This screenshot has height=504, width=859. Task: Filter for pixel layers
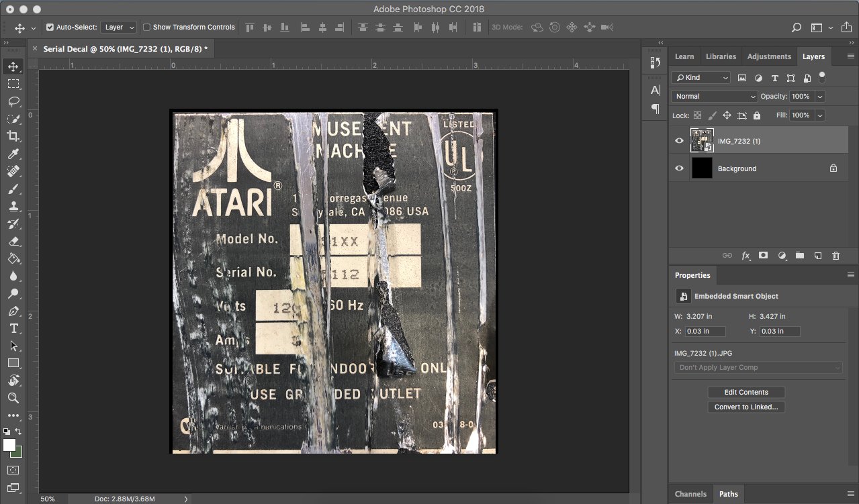coord(742,78)
